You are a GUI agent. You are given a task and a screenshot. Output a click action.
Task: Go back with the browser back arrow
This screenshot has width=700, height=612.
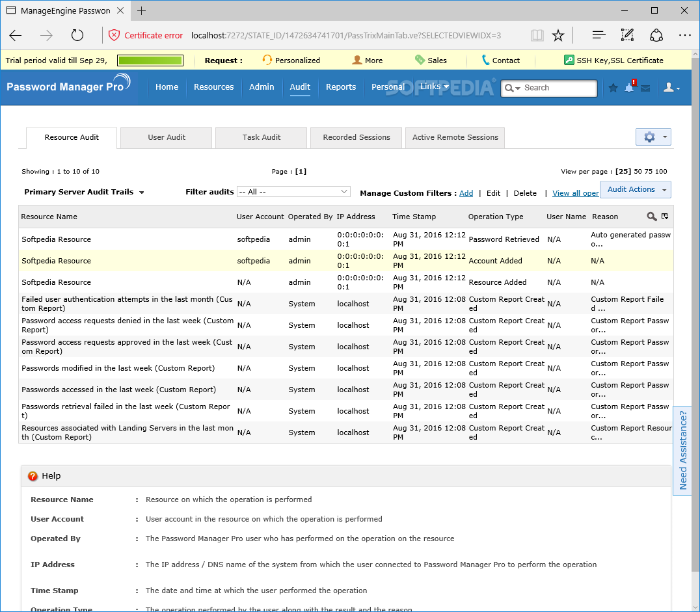click(x=15, y=35)
